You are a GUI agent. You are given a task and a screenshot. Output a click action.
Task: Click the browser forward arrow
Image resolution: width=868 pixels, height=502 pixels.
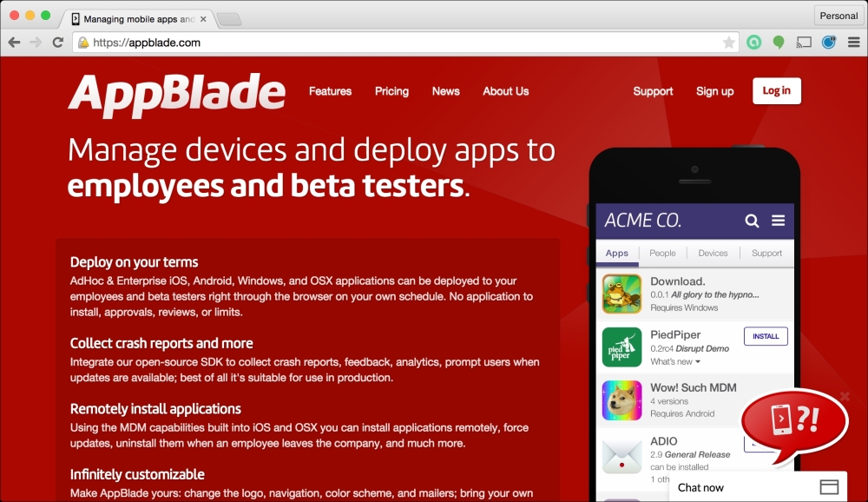pos(36,42)
